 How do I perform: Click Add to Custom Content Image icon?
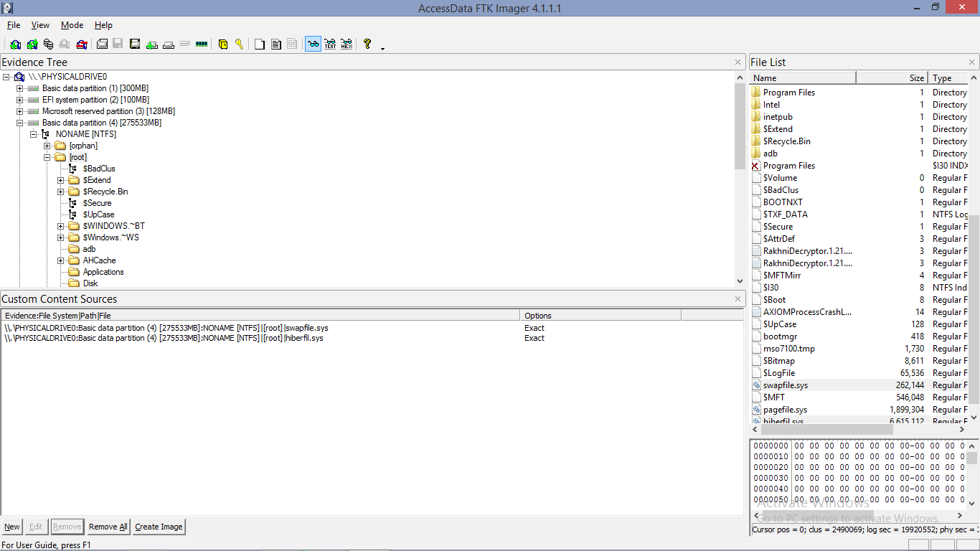151,44
